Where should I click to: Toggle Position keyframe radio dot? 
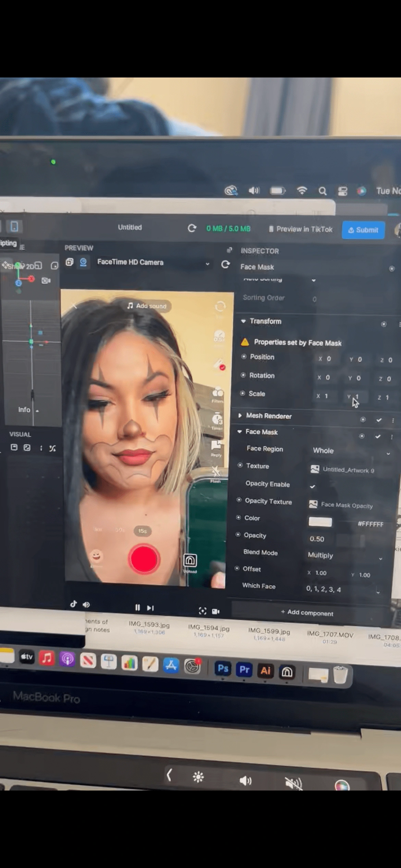(244, 357)
